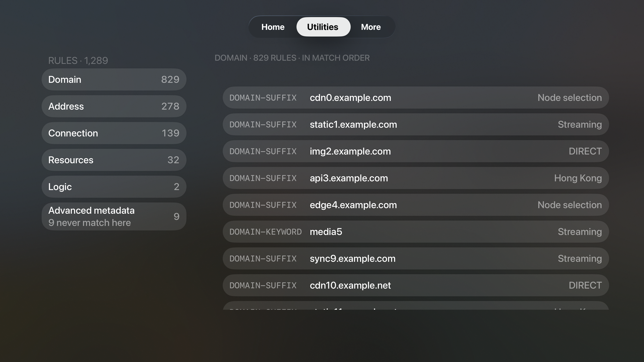Viewport: 644px width, 362px height.
Task: Select the Domain rules category
Action: pos(114,79)
